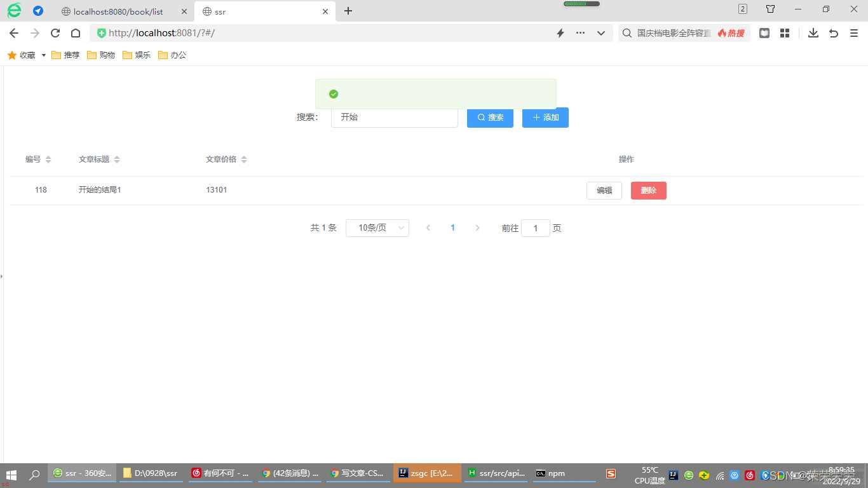Sort by the 文章价格 column arrows
868x488 pixels.
[244, 159]
